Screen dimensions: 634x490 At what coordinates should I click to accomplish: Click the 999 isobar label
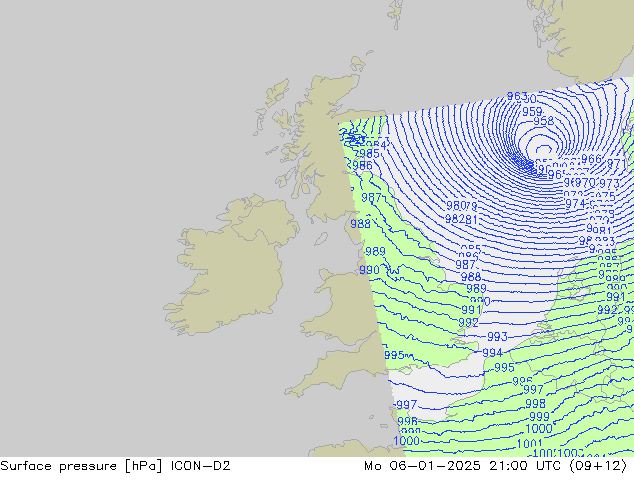point(539,416)
